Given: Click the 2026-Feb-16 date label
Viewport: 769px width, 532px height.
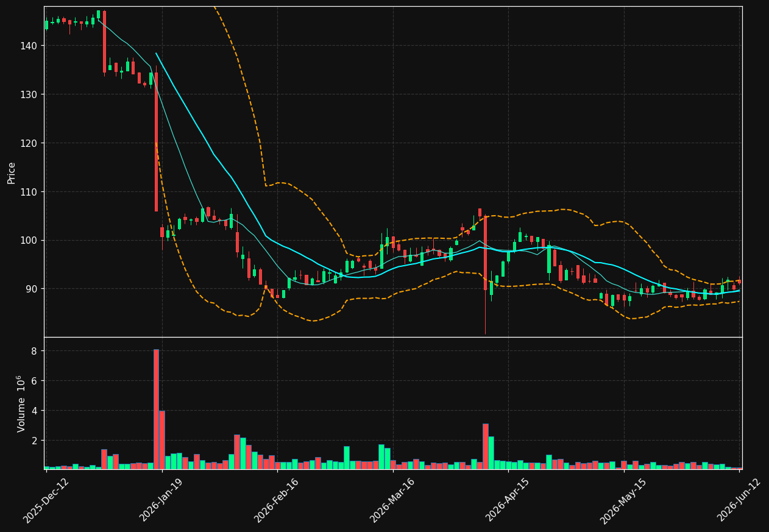Looking at the screenshot, I should pyautogui.click(x=277, y=500).
